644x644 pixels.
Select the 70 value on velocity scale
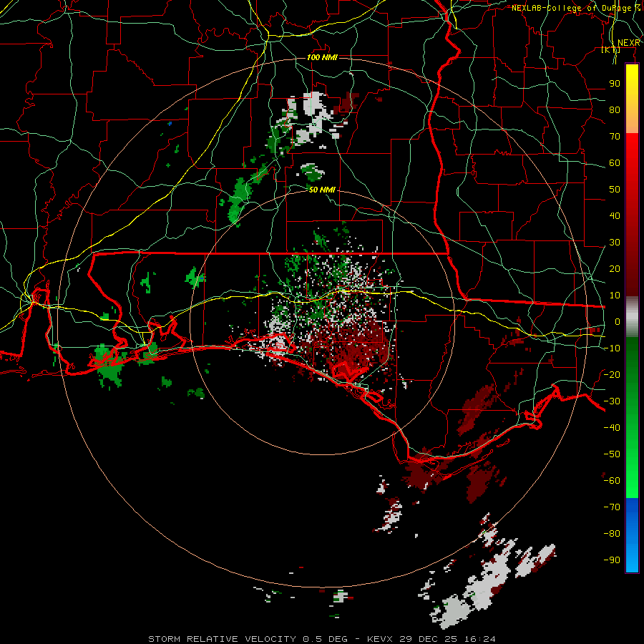615,137
